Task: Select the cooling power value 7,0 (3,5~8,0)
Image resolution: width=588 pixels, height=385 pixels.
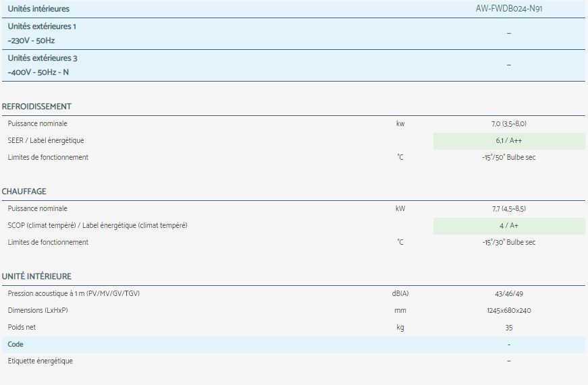Action: [x=508, y=124]
